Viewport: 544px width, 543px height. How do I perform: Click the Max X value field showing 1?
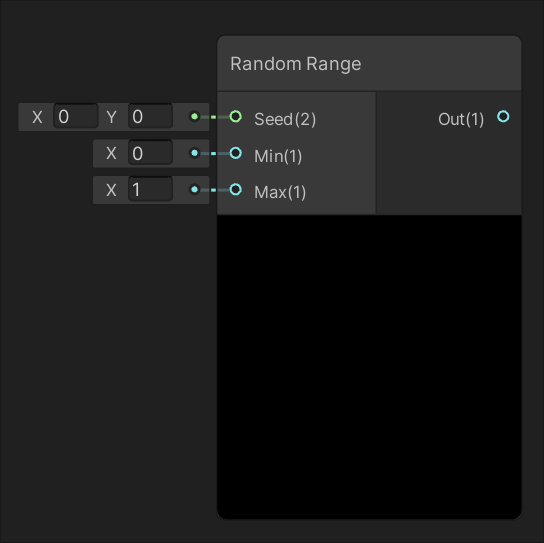[150, 189]
